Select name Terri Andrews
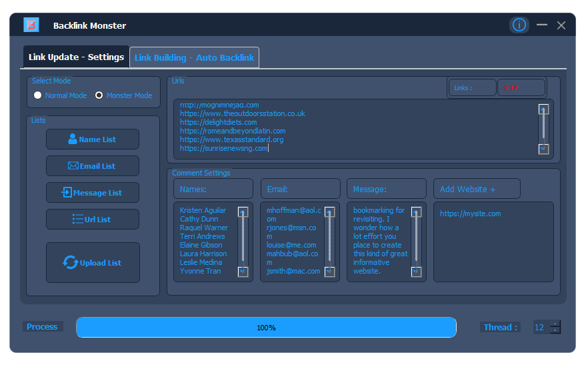This screenshot has width=588, height=365. (202, 236)
